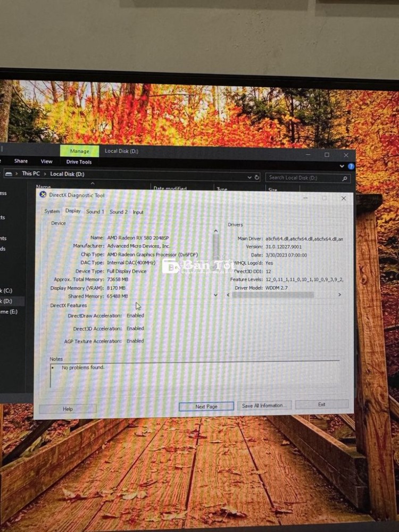Click the Type column header
This screenshot has width=399, height=532.
point(222,189)
